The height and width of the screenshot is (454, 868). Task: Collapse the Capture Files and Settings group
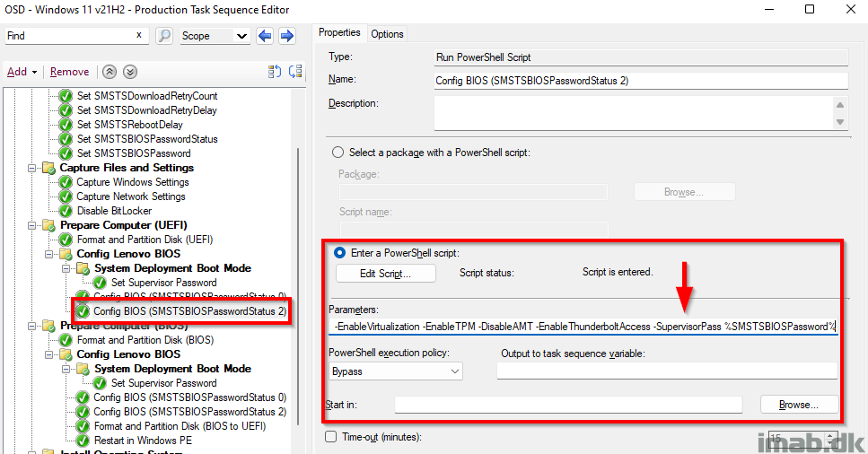coord(33,168)
